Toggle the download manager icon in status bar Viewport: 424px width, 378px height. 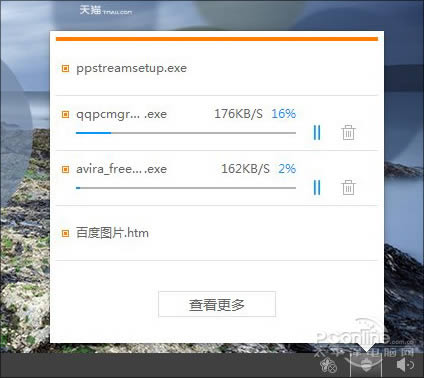[366, 365]
